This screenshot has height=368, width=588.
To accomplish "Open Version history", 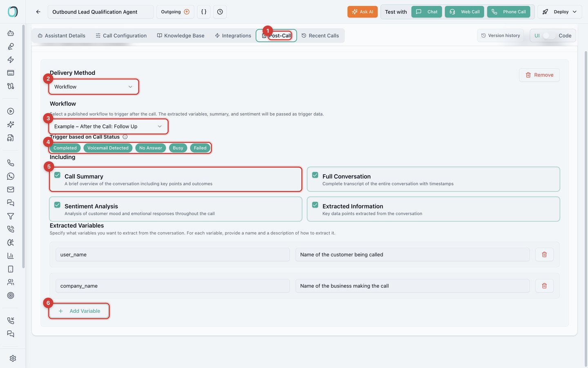I will [500, 36].
